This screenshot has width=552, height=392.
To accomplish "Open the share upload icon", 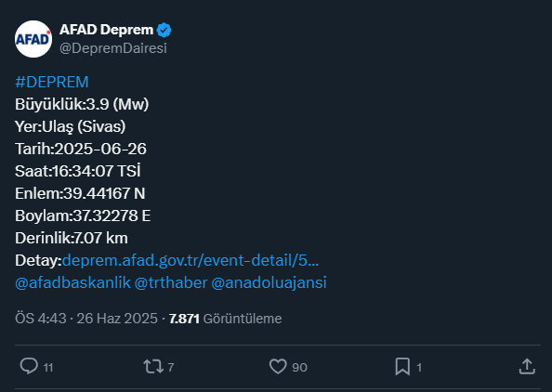I will [x=527, y=366].
